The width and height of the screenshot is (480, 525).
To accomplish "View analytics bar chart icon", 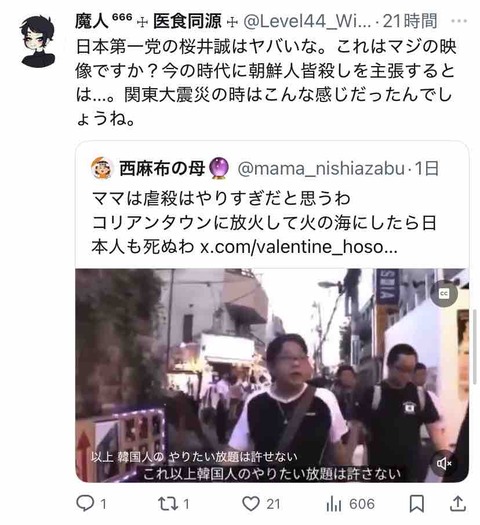I will (334, 504).
